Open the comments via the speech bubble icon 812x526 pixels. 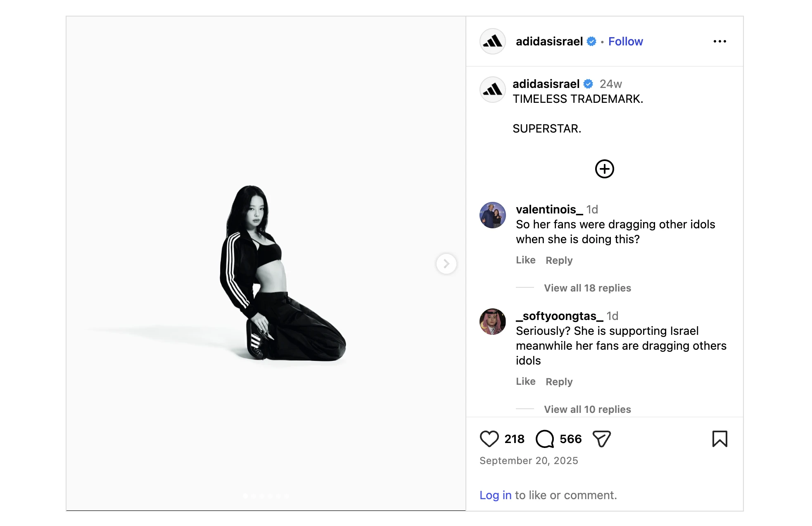point(546,439)
